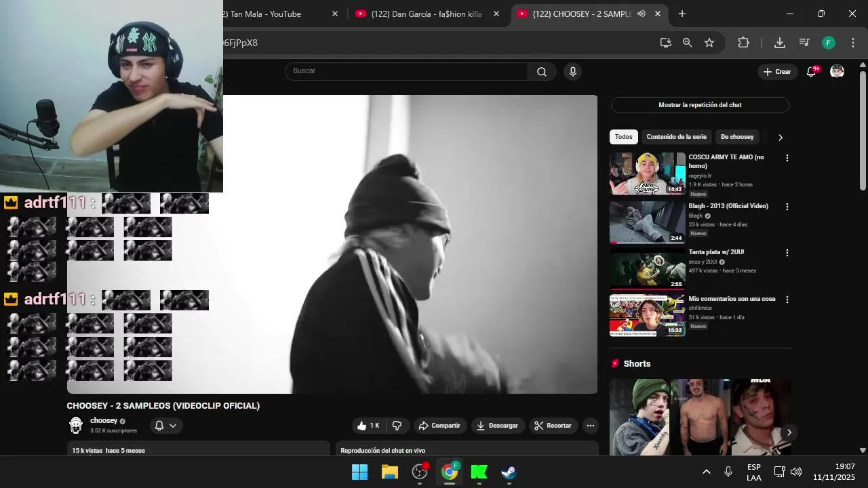Open Chrome media control icon
This screenshot has width=868, height=488.
point(804,43)
